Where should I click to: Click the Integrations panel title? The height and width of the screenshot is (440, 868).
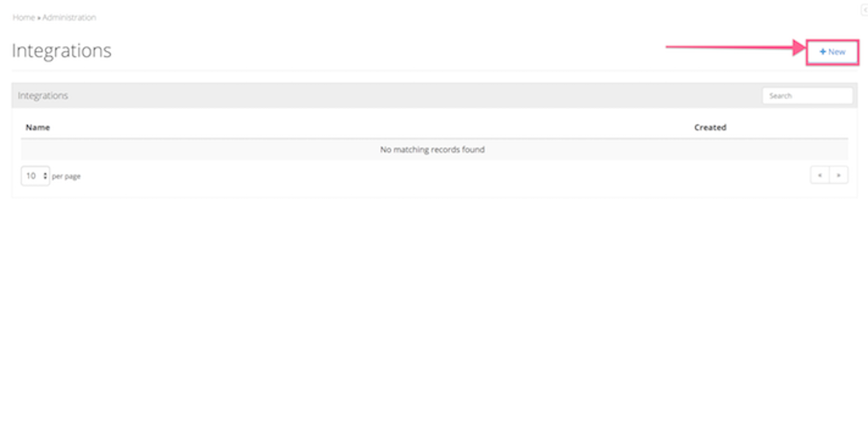pyautogui.click(x=43, y=96)
